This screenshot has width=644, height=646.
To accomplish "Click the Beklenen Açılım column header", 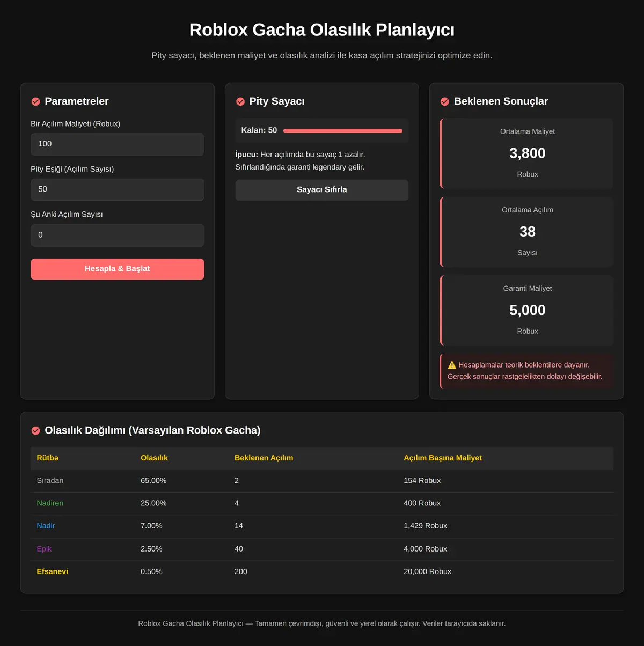I will [264, 458].
